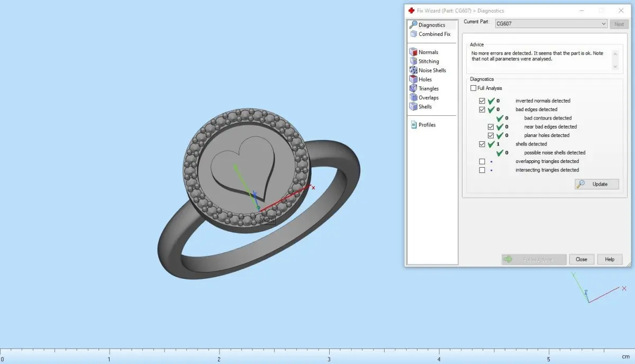Open Help for the Fix Wizard
635x364 pixels.
(610, 259)
